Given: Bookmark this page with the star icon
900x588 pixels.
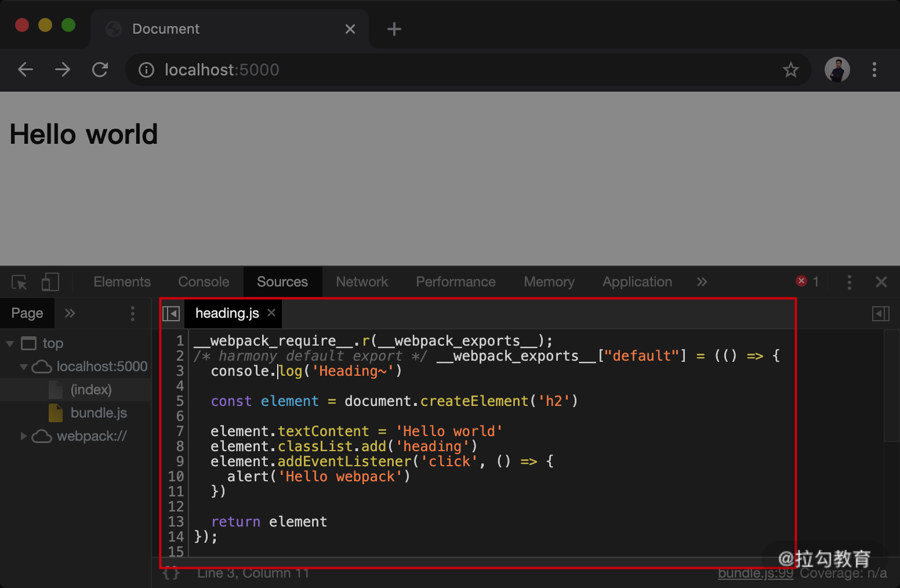Looking at the screenshot, I should [790, 70].
